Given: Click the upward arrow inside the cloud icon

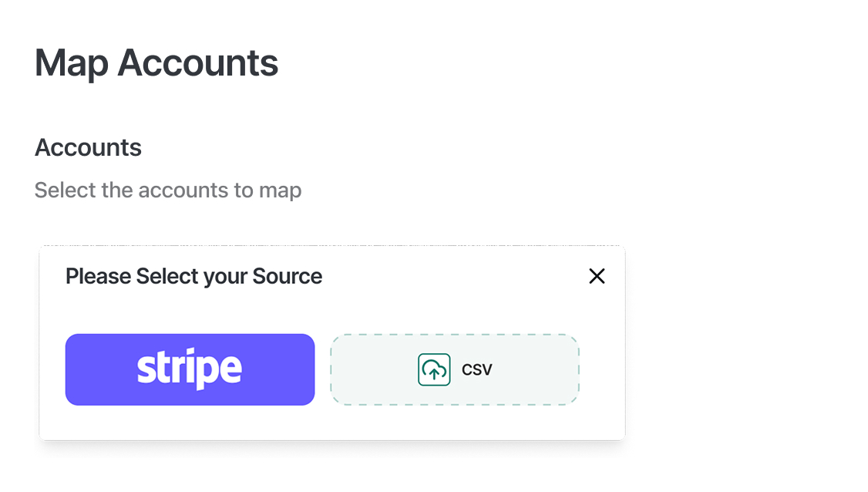Looking at the screenshot, I should click(x=434, y=373).
